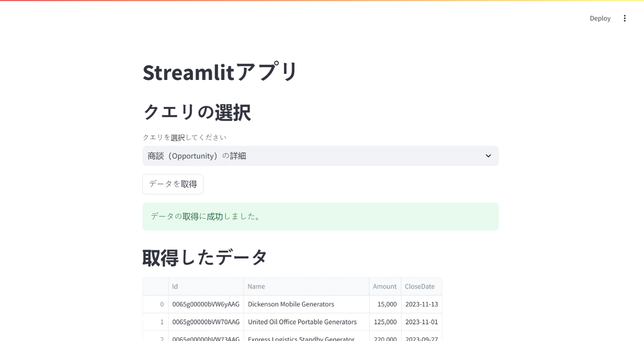Select the Dickenson Mobile Generators cell
Image resolution: width=644 pixels, height=341 pixels.
pos(306,304)
